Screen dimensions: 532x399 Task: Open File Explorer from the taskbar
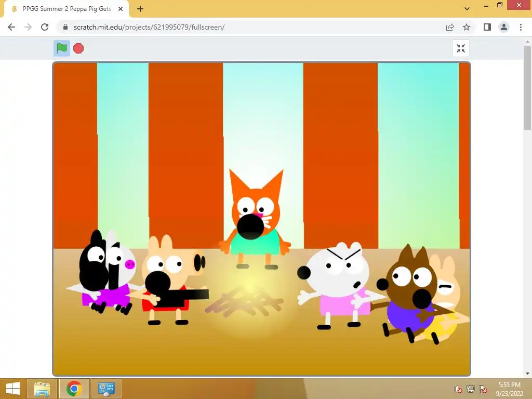point(42,389)
